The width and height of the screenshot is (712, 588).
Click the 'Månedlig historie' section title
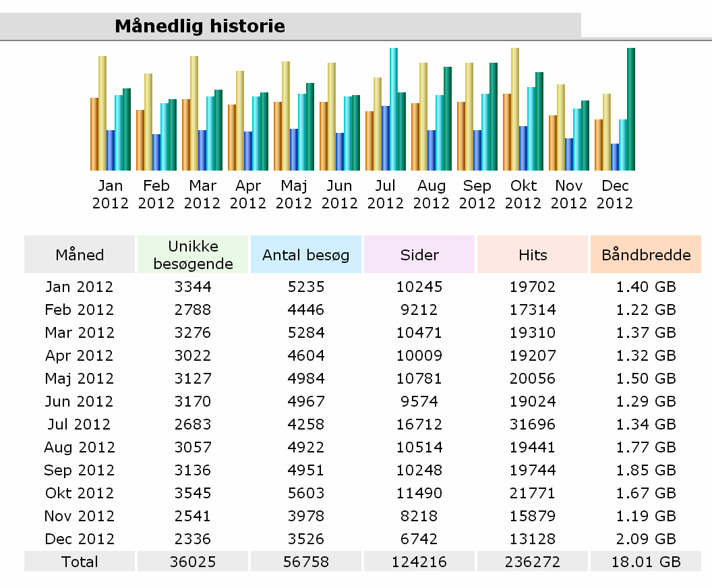tap(200, 26)
